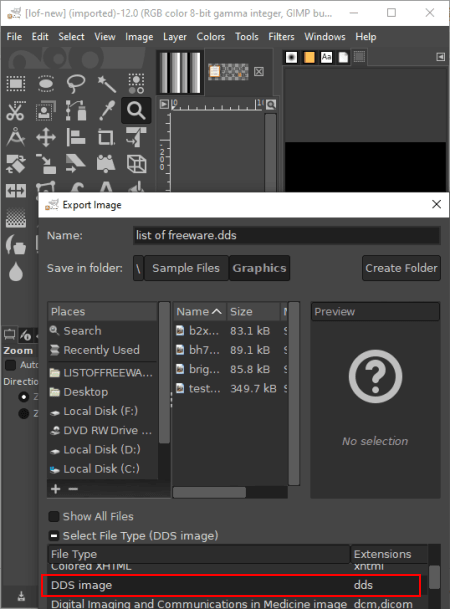The height and width of the screenshot is (609, 450).
Task: Select the Flip tool
Action: click(x=16, y=191)
